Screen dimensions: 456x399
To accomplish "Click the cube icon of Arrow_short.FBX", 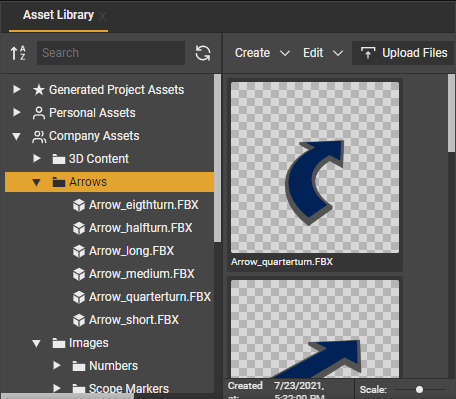I will (79, 320).
